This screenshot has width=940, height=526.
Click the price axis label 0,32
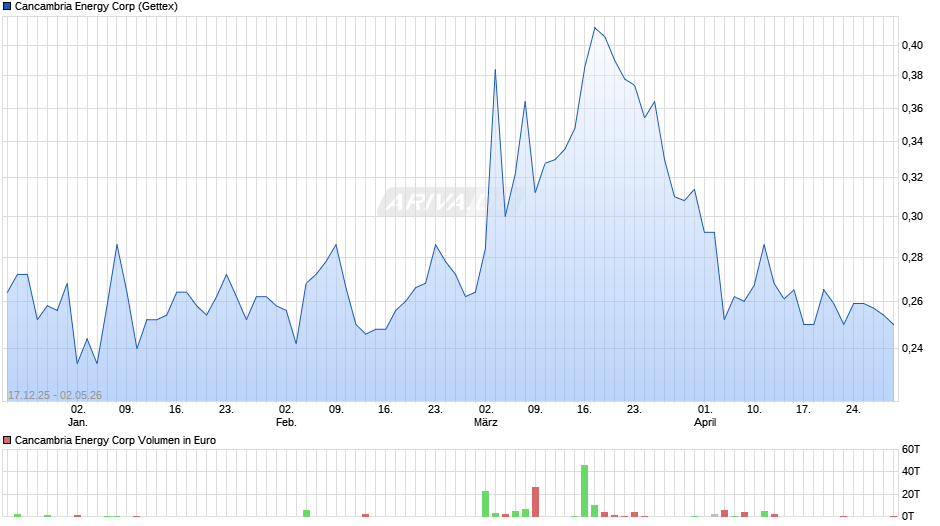tap(912, 178)
